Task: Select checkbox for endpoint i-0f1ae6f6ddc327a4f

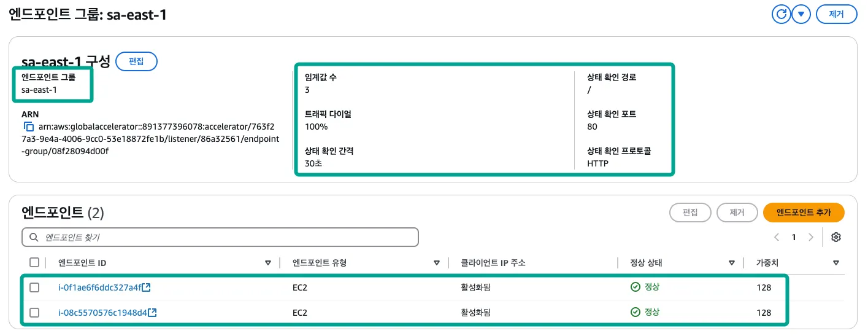Action: click(34, 287)
